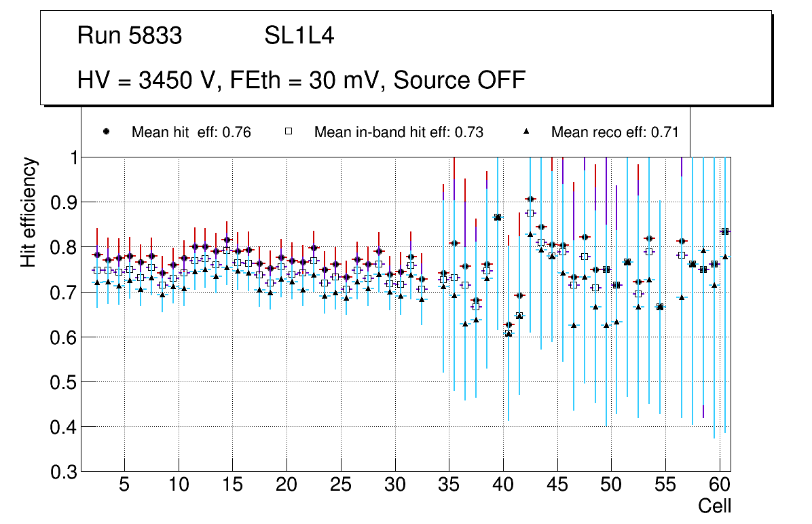The height and width of the screenshot is (524, 812).
Task: Click the open square legend marker
Action: click(288, 132)
